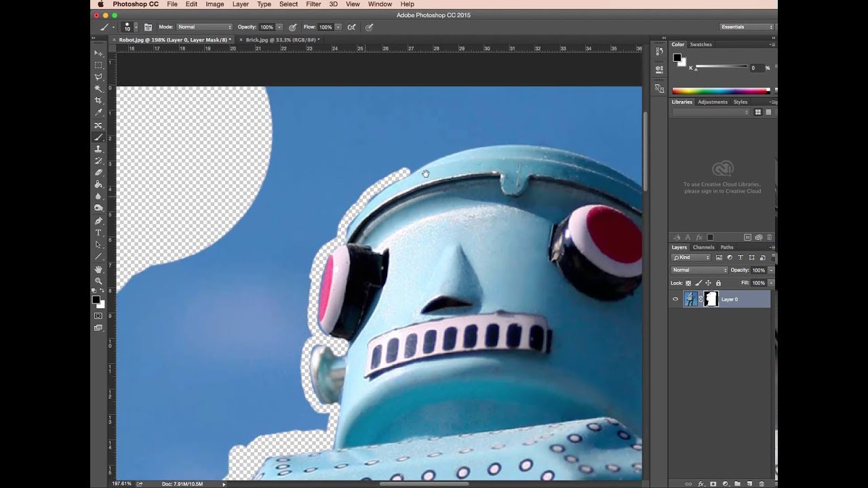Select the Clone Stamp tool
The height and width of the screenshot is (488, 868).
coord(98,149)
